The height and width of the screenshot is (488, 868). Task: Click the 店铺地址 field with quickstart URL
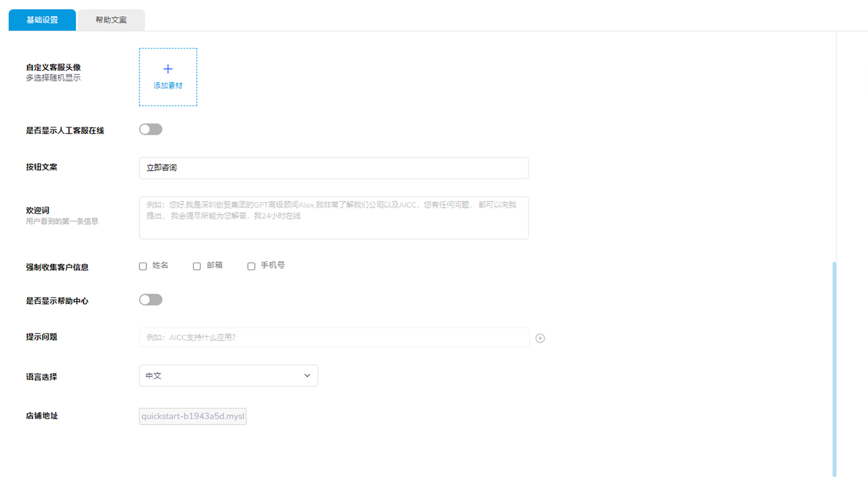click(x=193, y=416)
